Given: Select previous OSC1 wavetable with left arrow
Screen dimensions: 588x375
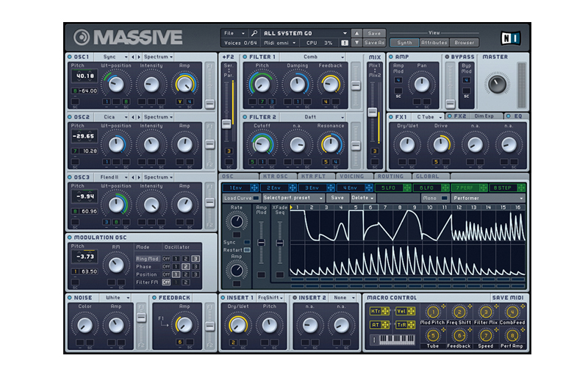Looking at the screenshot, I should click(x=133, y=57).
